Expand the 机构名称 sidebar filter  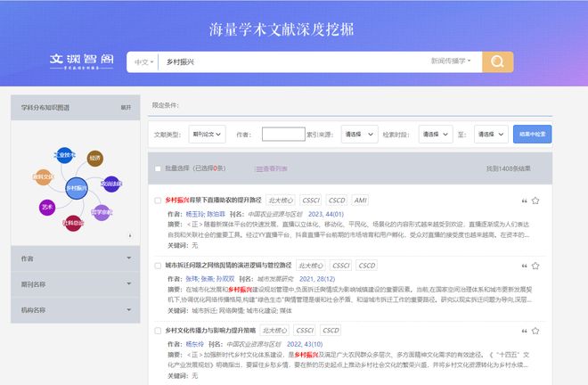click(x=76, y=310)
